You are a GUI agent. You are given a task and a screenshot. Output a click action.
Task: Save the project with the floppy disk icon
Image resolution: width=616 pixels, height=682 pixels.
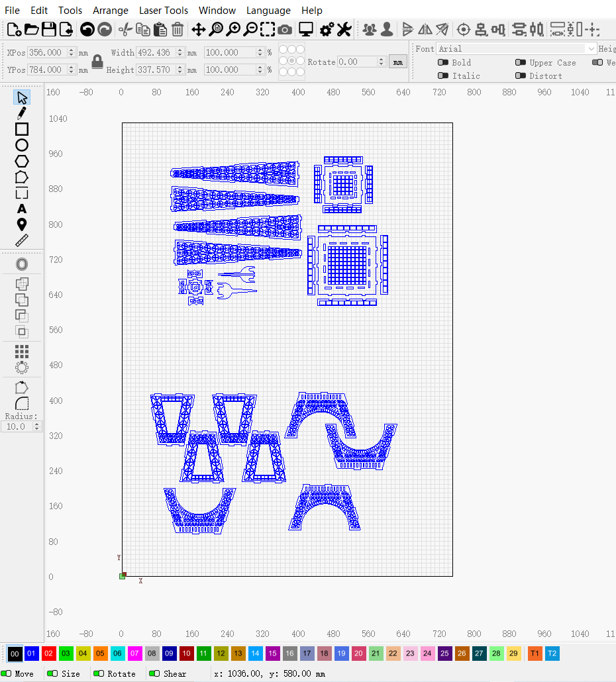click(x=49, y=30)
